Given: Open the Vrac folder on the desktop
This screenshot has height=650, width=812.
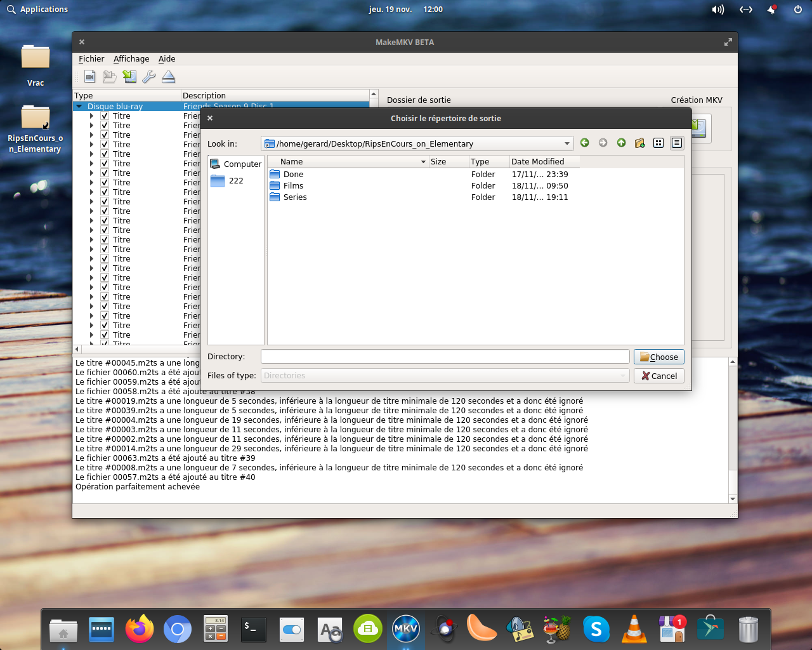Looking at the screenshot, I should (x=36, y=65).
